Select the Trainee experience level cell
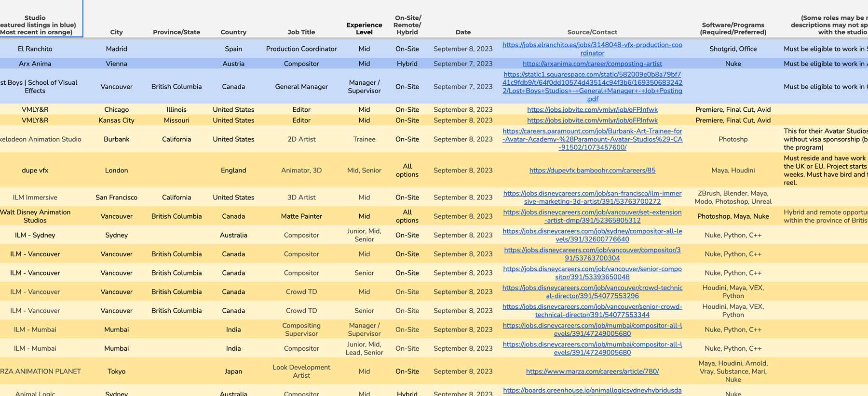This screenshot has width=868, height=396. (364, 139)
